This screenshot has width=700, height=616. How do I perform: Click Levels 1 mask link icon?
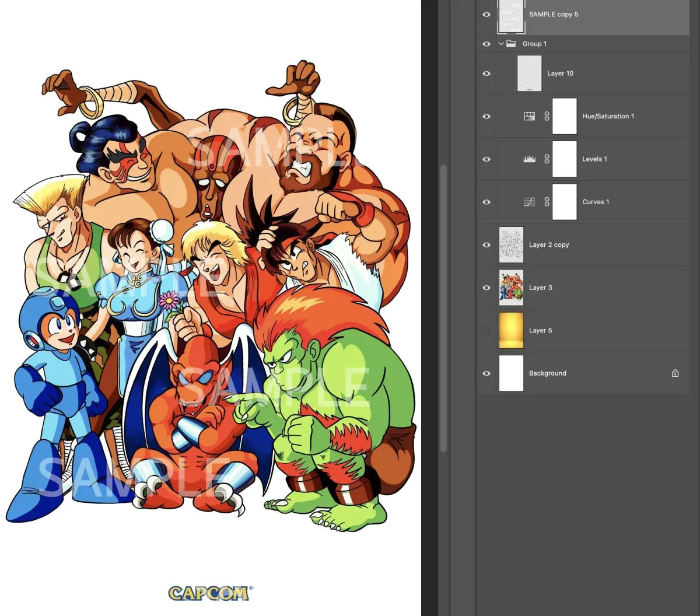(x=547, y=159)
